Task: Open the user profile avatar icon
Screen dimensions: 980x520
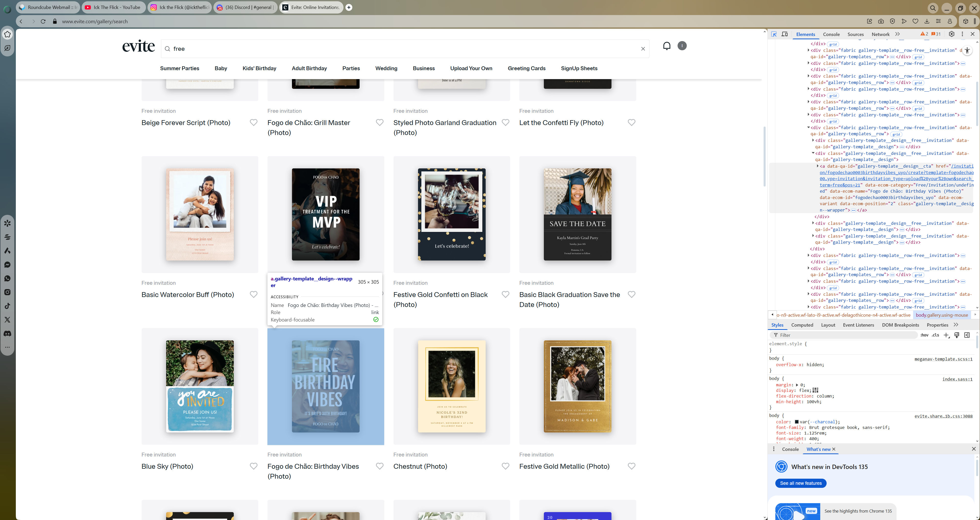Action: coord(682,46)
